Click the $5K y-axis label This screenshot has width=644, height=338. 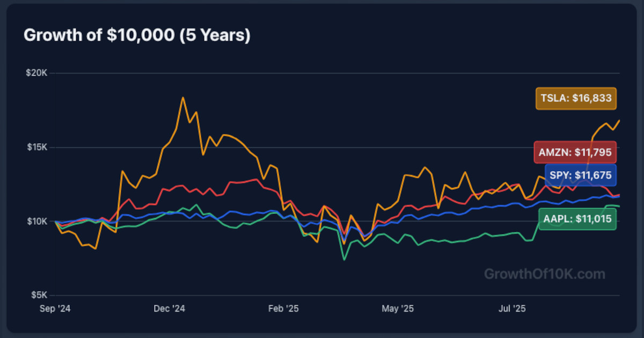tap(39, 295)
